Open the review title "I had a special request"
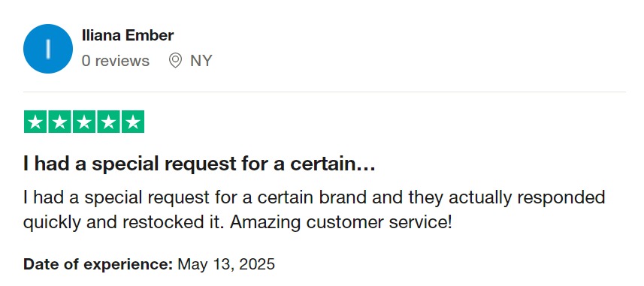The height and width of the screenshot is (286, 644). (x=199, y=164)
